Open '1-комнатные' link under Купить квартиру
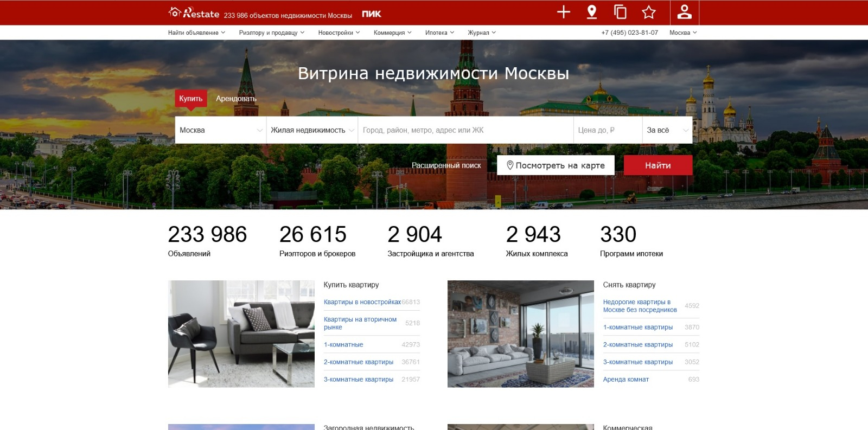 click(x=343, y=344)
